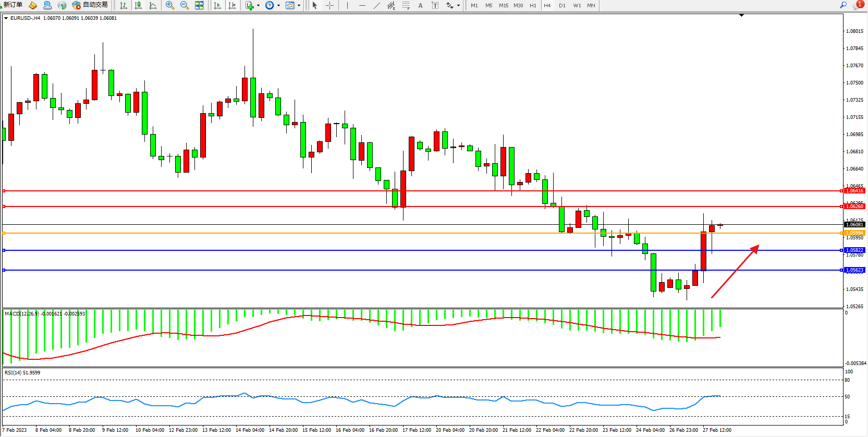The width and height of the screenshot is (868, 437).
Task: Open the indicators list dropdown arrow
Action: pos(258,6)
